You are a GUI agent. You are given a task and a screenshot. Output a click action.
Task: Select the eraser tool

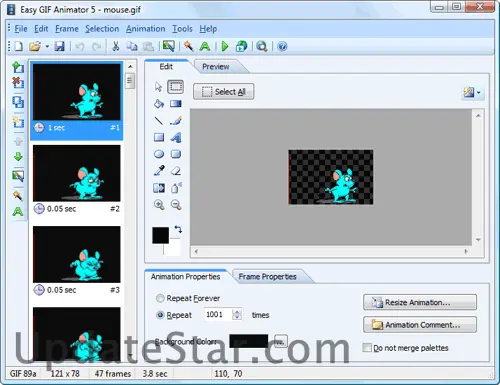click(x=176, y=171)
